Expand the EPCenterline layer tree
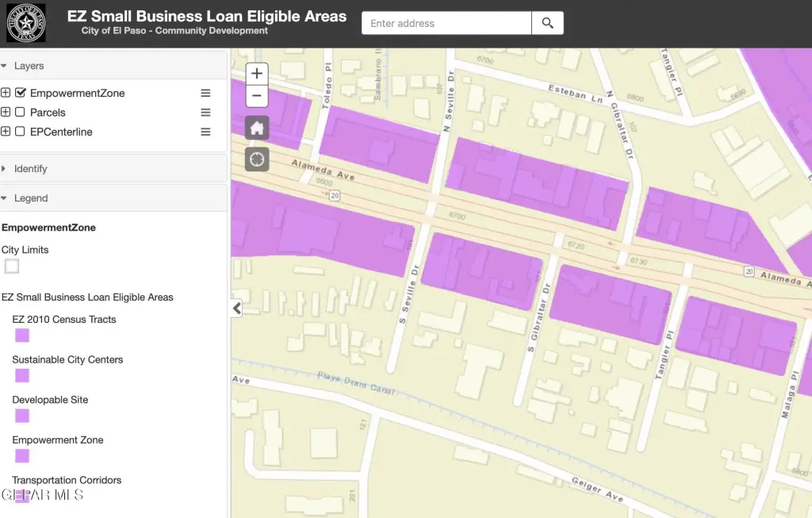The height and width of the screenshot is (518, 812). 6,132
